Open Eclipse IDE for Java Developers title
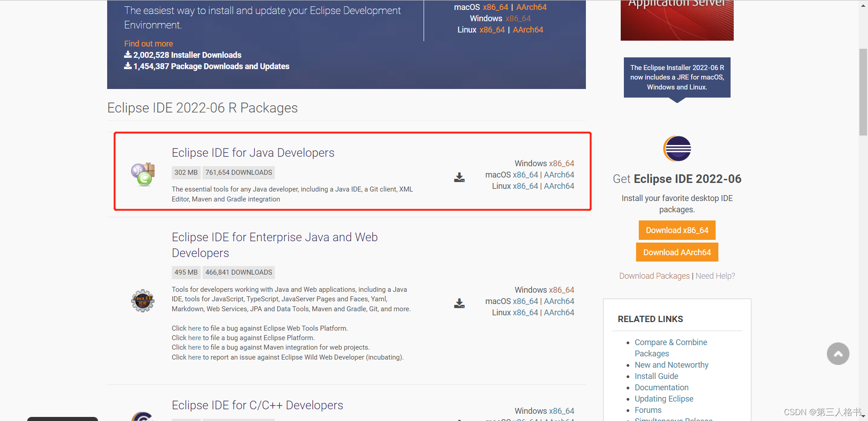868x421 pixels. pyautogui.click(x=253, y=153)
